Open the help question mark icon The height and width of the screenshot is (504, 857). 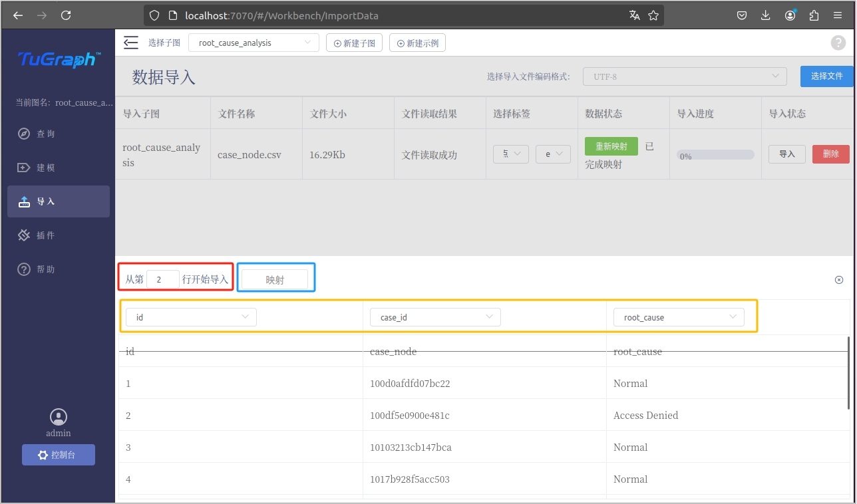point(838,43)
